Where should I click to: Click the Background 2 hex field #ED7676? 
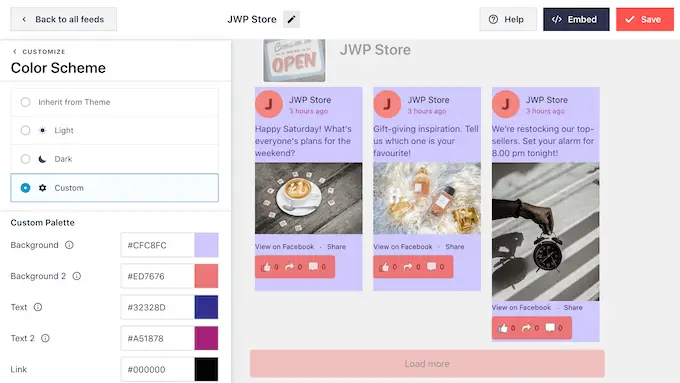(x=157, y=276)
